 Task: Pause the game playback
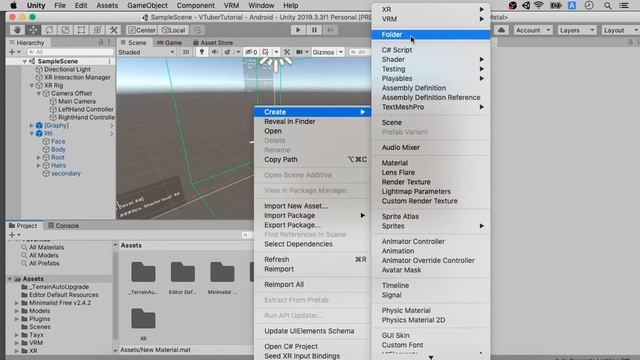coord(314,30)
